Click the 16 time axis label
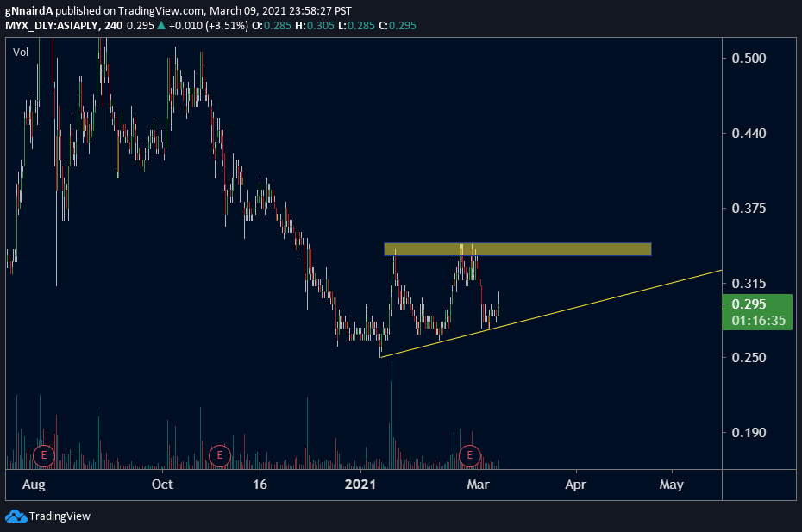The image size is (802, 532). tap(260, 485)
